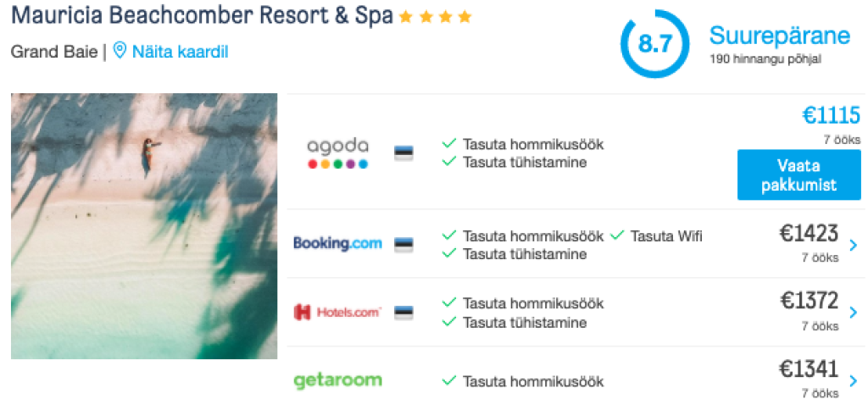Expand the Booking.com offer via its chevron arrow
This screenshot has height=410, width=868.
pos(853,245)
